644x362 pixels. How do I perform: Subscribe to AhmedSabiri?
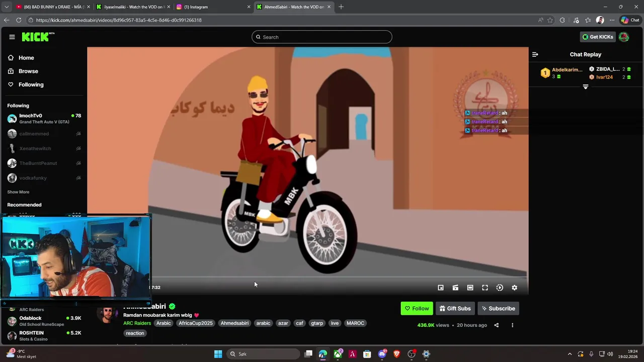(498, 308)
